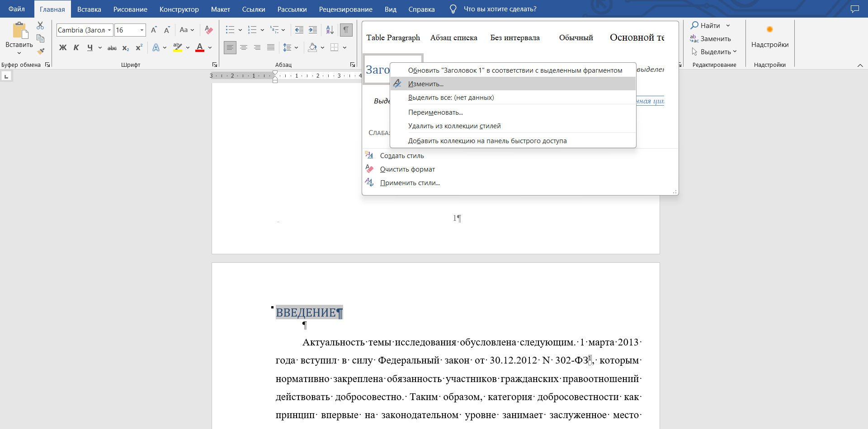Click the tab stop selector at ruler corner
868x429 pixels.
click(6, 76)
